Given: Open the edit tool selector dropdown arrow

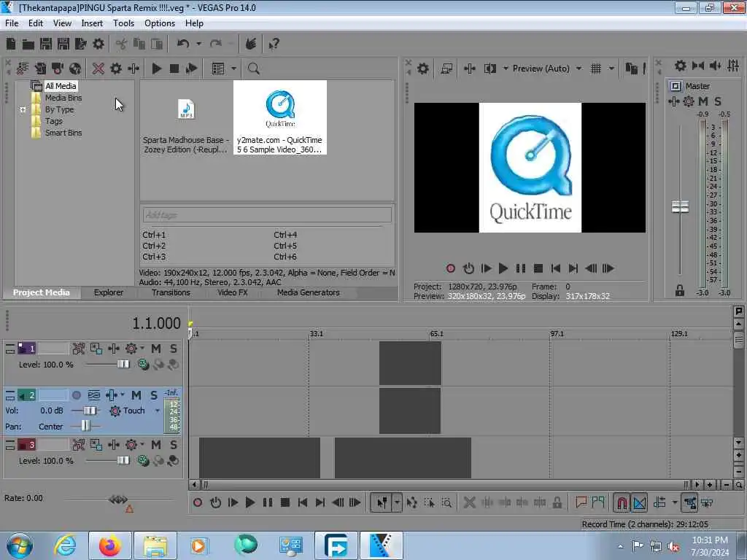Looking at the screenshot, I should (397, 502).
